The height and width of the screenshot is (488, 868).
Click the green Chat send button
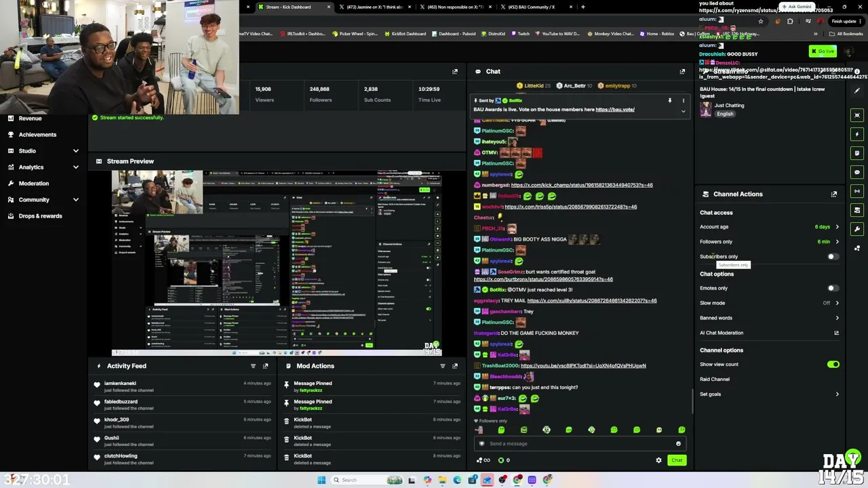click(x=677, y=460)
